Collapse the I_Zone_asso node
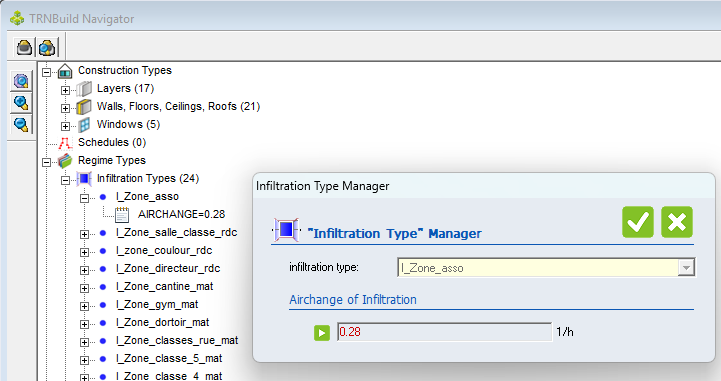The image size is (721, 381). coord(84,198)
